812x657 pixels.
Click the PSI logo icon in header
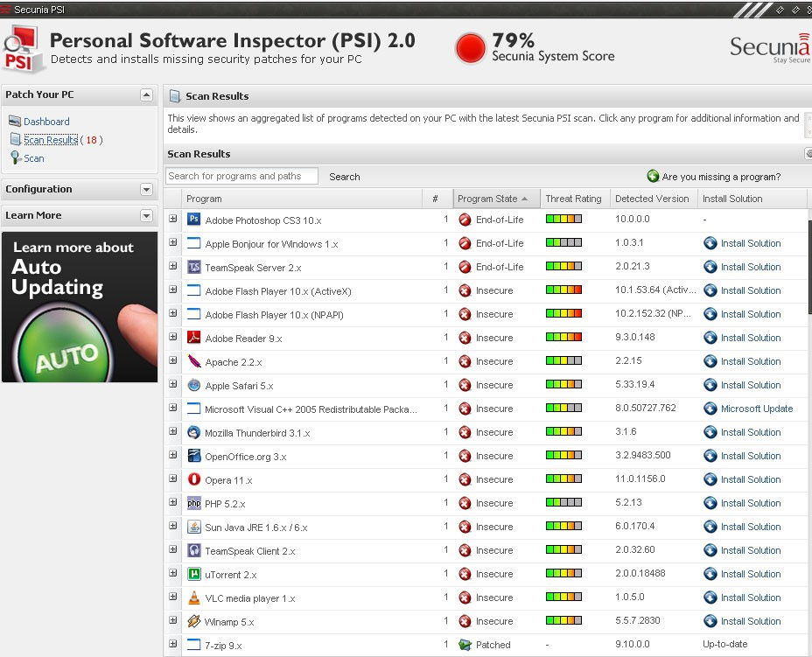pyautogui.click(x=22, y=50)
